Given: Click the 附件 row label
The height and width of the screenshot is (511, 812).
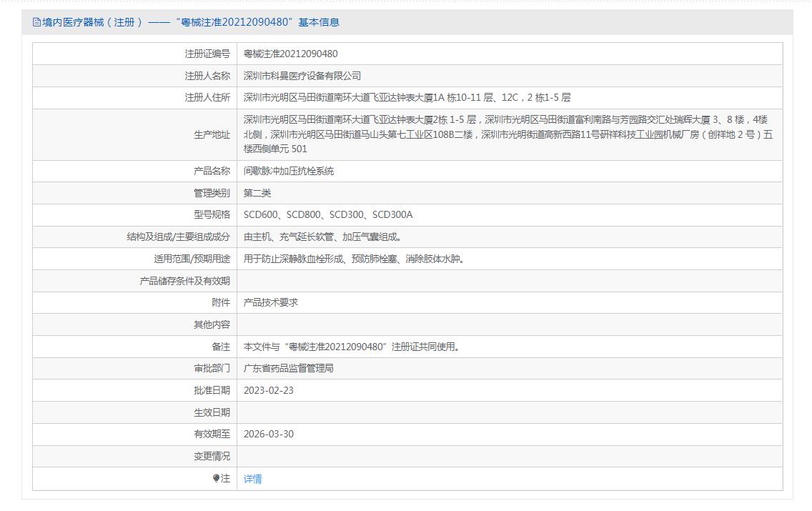Looking at the screenshot, I should click(221, 303).
